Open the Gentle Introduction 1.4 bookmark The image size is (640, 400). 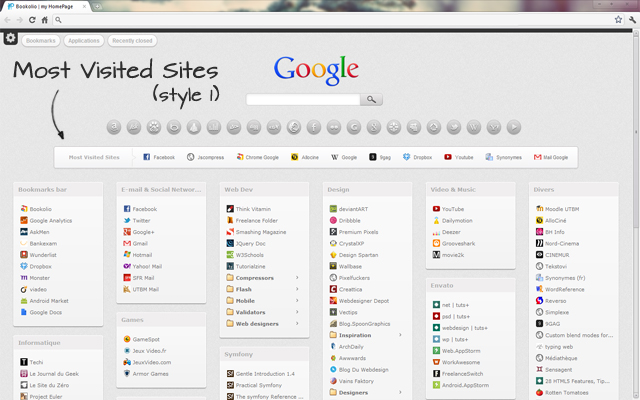coord(260,373)
